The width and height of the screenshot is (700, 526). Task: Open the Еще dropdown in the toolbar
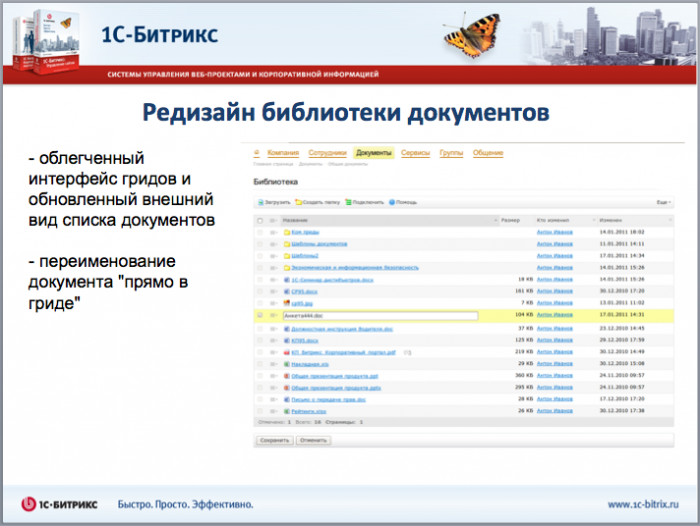point(663,202)
